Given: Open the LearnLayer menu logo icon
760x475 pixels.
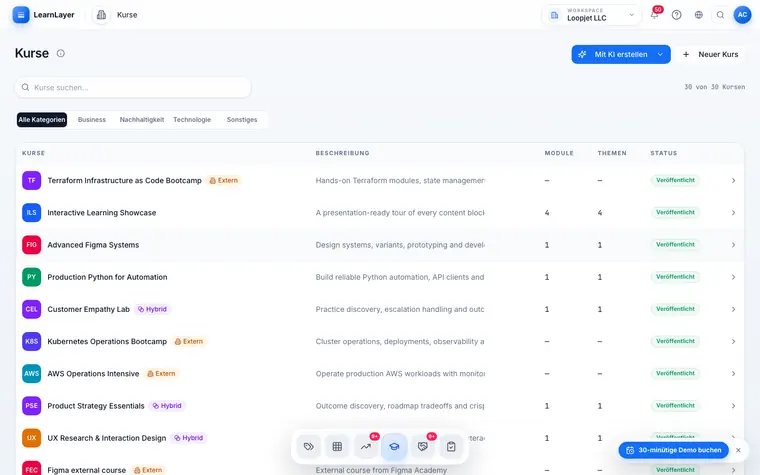Looking at the screenshot, I should click(x=21, y=15).
